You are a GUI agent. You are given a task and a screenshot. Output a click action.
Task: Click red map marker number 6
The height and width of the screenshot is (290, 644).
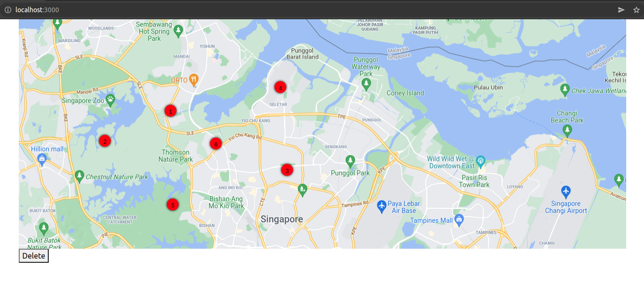point(216,144)
